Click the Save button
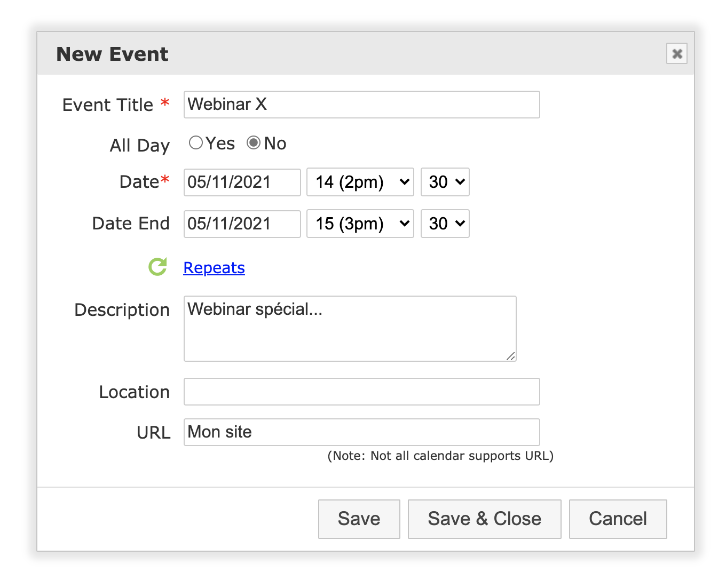Screen dimensions: 726x588 coord(359,519)
